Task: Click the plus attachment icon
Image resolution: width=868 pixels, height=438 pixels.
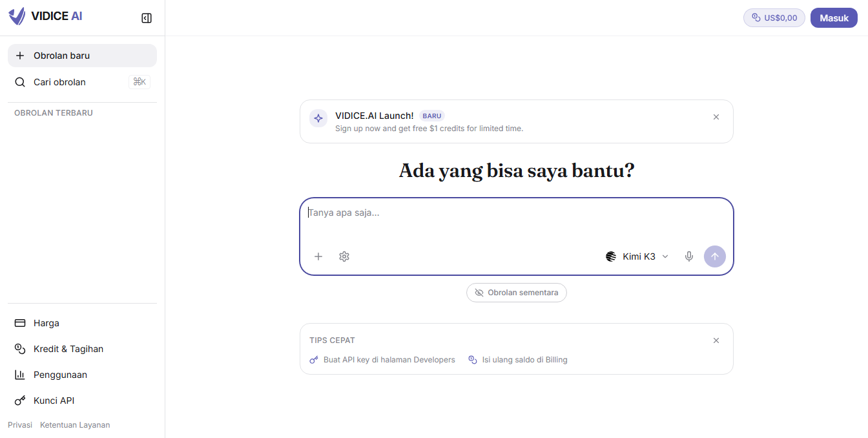Action: click(318, 256)
